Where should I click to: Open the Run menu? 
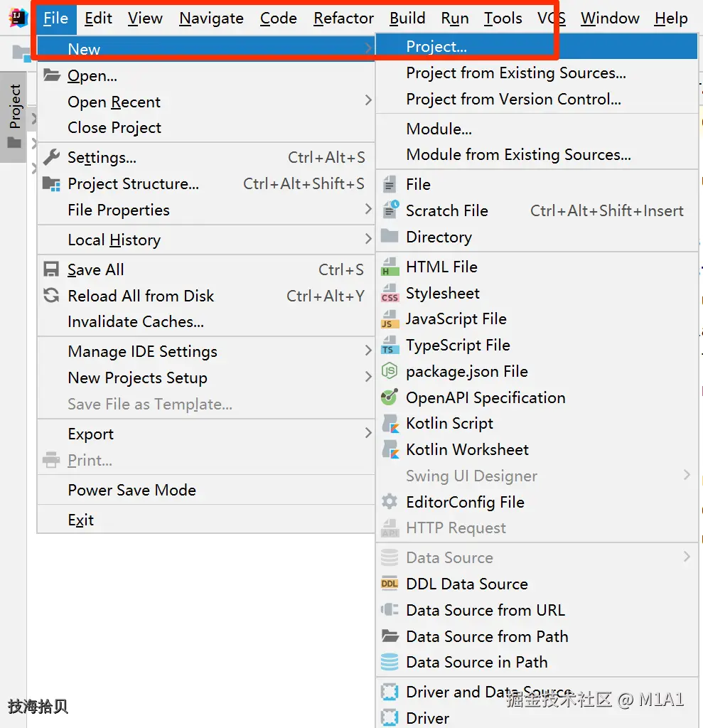[x=455, y=18]
